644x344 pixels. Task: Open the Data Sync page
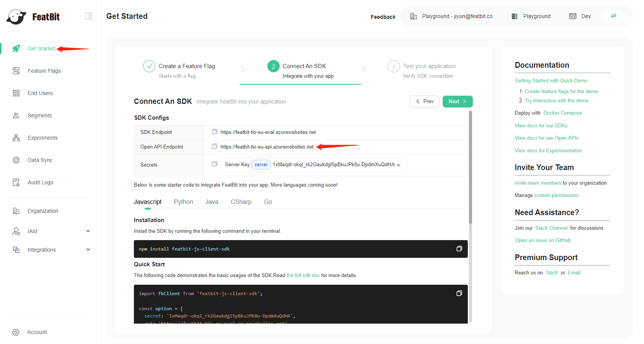[40, 160]
